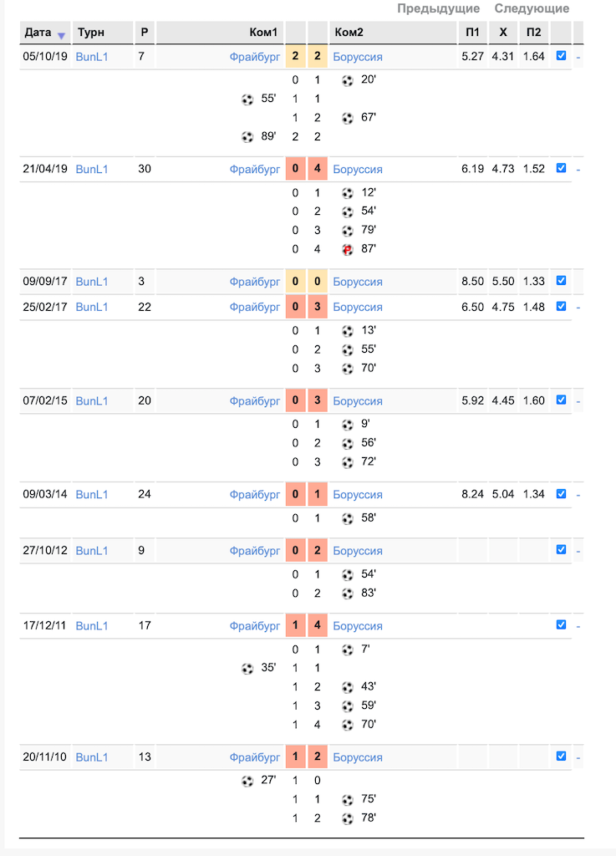
Task: Click the ball icon beside the 9' goal
Action: [348, 425]
